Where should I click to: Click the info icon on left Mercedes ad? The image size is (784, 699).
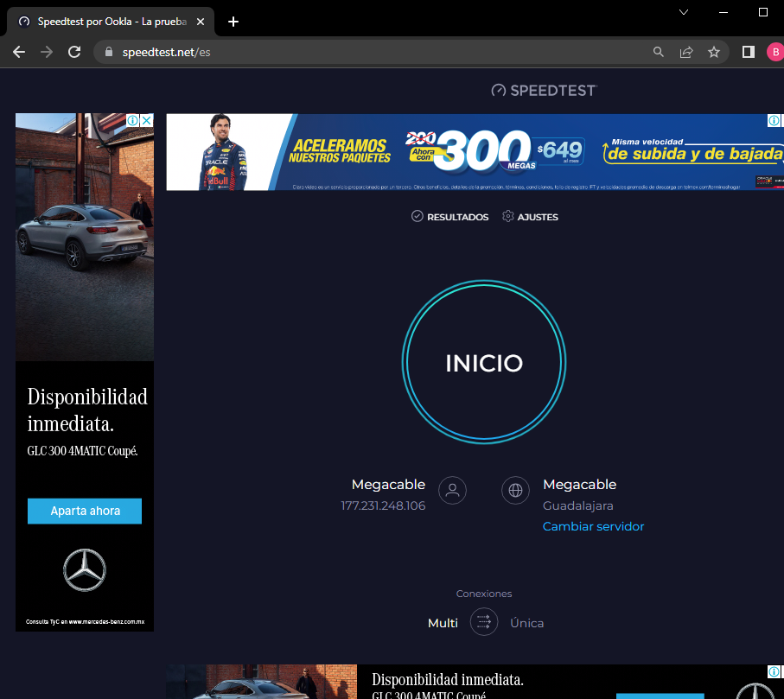coord(132,120)
